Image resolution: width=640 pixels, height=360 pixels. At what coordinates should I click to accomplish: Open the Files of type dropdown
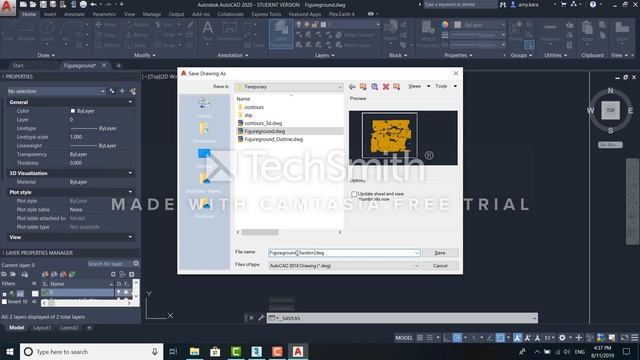[344, 266]
